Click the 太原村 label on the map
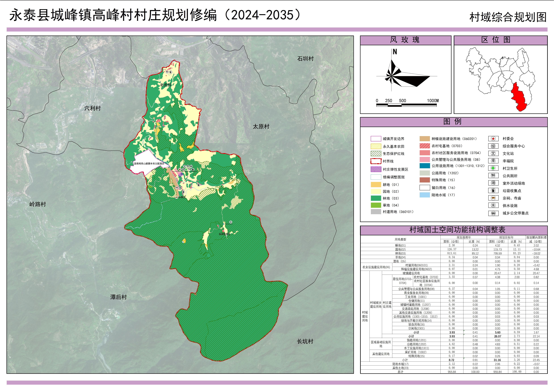The width and height of the screenshot is (554, 392). pos(261,126)
